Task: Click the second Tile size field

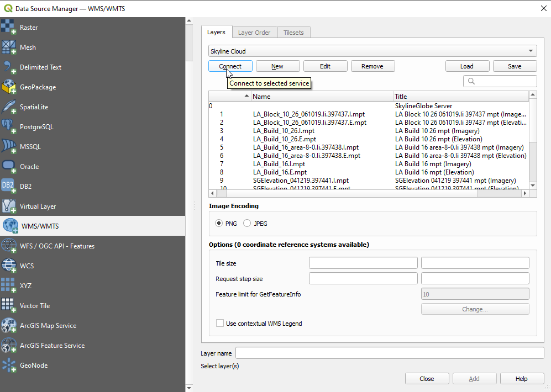Action: pos(475,263)
